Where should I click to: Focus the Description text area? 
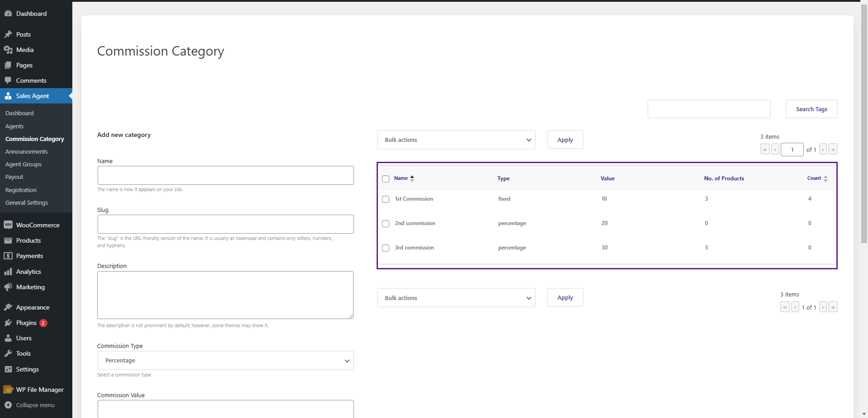click(x=226, y=295)
